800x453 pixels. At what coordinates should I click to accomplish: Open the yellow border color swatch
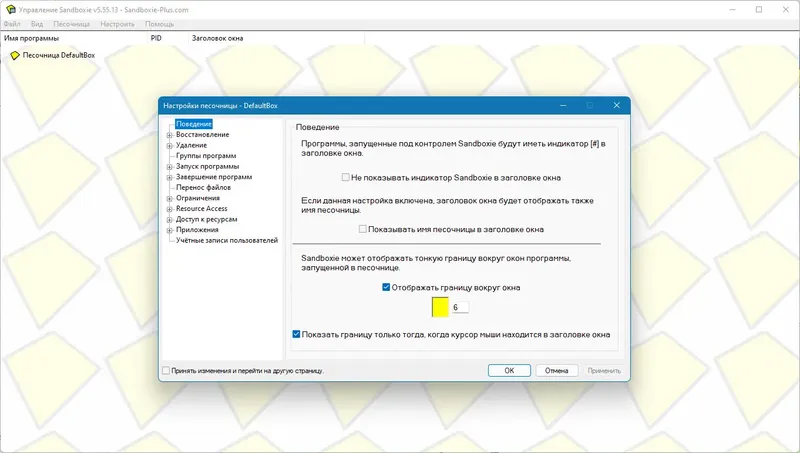pos(440,307)
